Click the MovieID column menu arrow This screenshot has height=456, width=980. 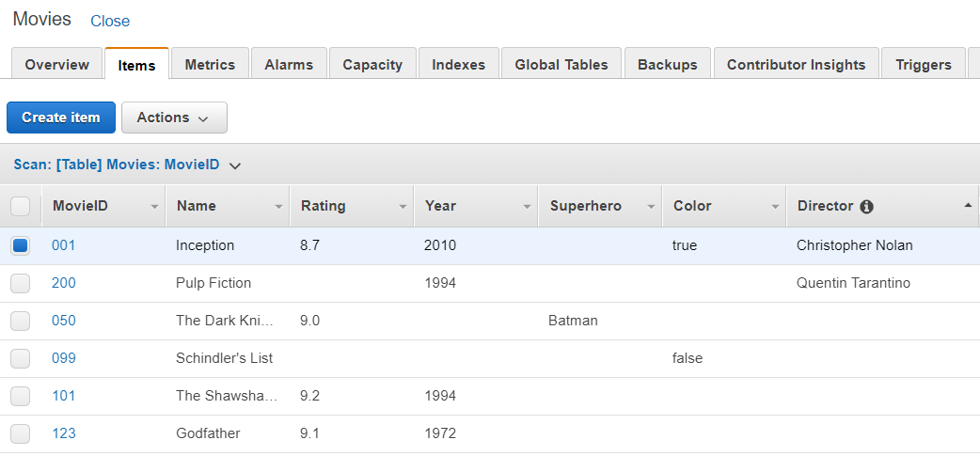tap(154, 206)
